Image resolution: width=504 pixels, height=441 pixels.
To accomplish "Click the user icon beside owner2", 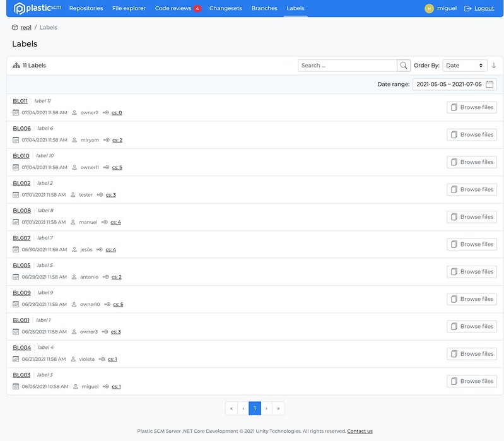I will (x=74, y=112).
